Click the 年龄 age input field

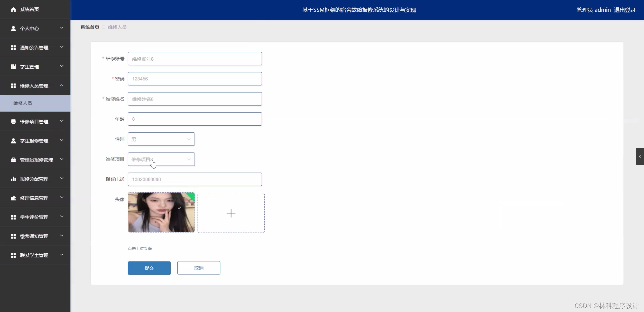[195, 119]
